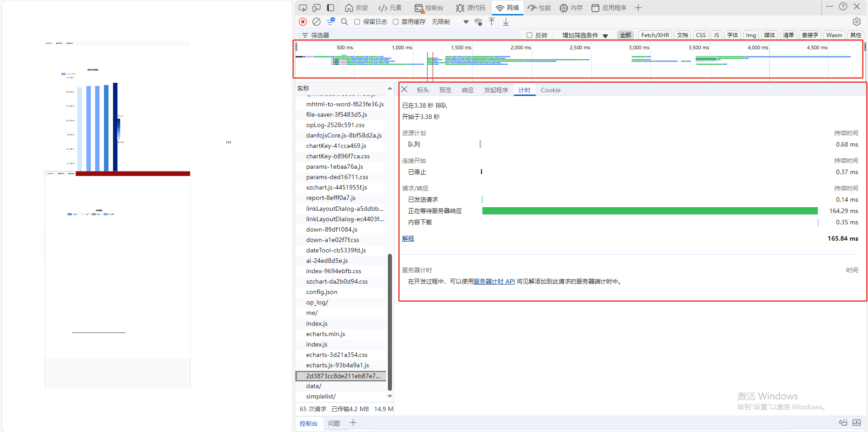Open the network search magnifier
This screenshot has width=868, height=432.
pos(344,22)
